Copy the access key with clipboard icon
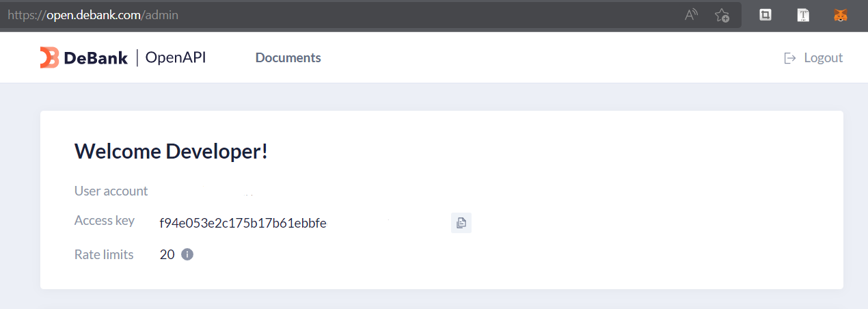Image resolution: width=868 pixels, height=309 pixels. point(461,223)
